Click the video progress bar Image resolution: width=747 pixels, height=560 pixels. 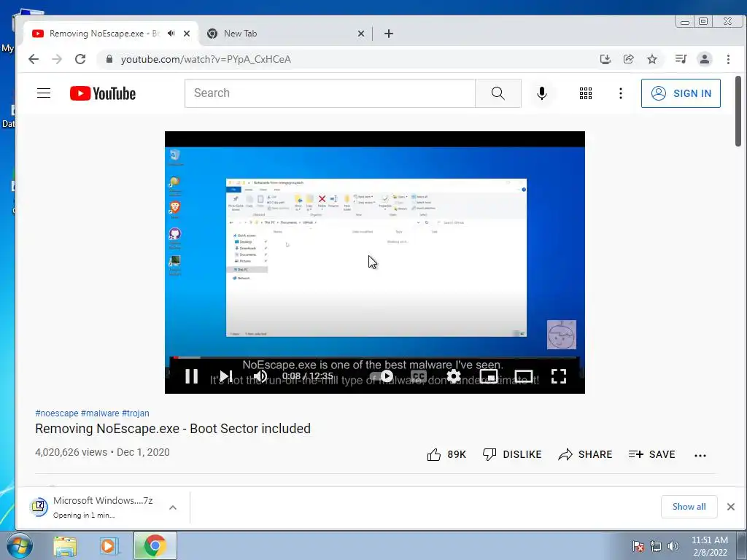coord(374,357)
